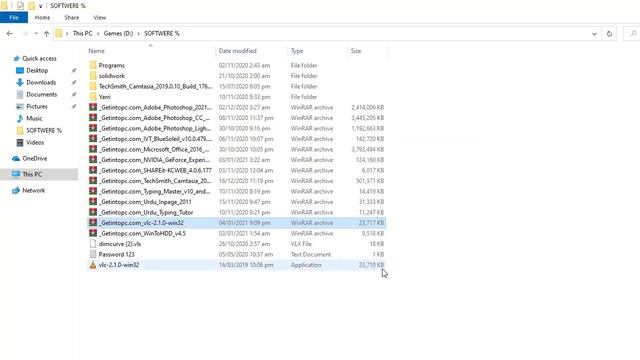Sort by Size column header
Image resolution: width=640 pixels, height=360 pixels.
[356, 51]
